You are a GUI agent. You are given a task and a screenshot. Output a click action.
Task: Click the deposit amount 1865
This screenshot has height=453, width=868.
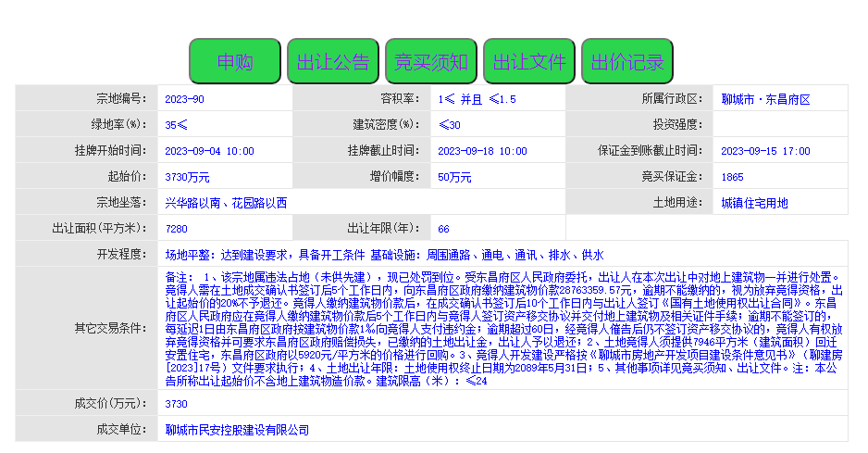point(732,177)
